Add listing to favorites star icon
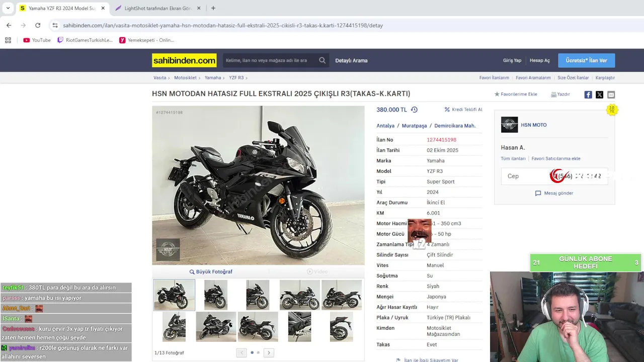This screenshot has width=644, height=362. pos(497,95)
